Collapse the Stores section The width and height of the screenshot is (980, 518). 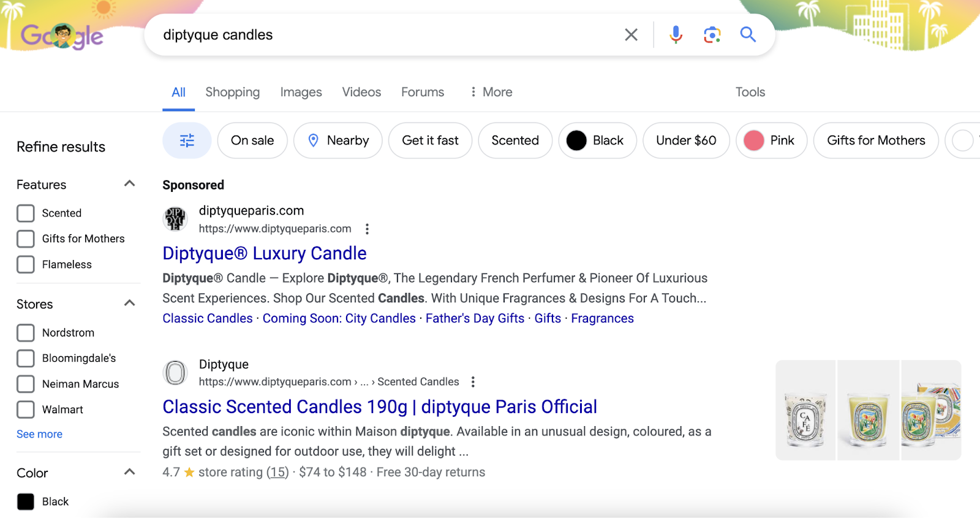[x=129, y=302]
